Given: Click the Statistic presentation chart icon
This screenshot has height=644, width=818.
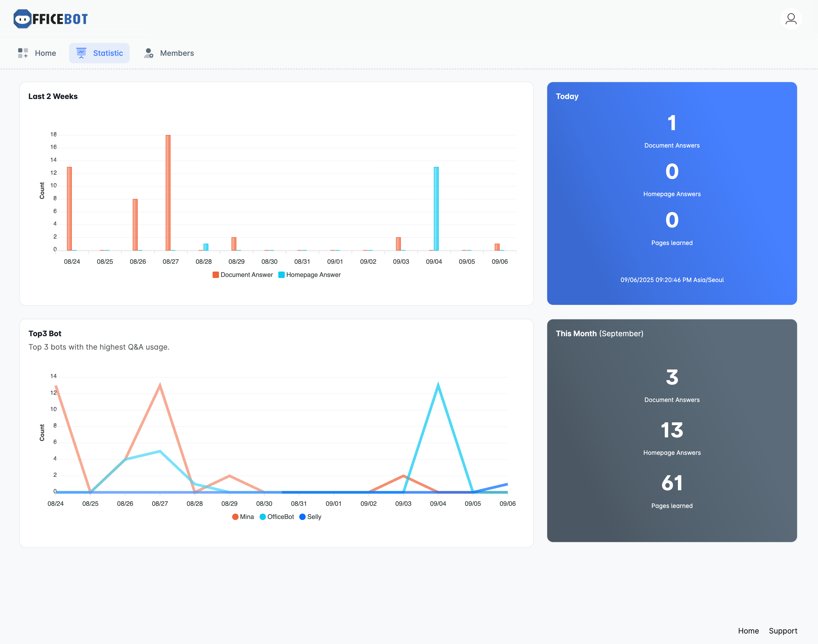Looking at the screenshot, I should (x=82, y=53).
